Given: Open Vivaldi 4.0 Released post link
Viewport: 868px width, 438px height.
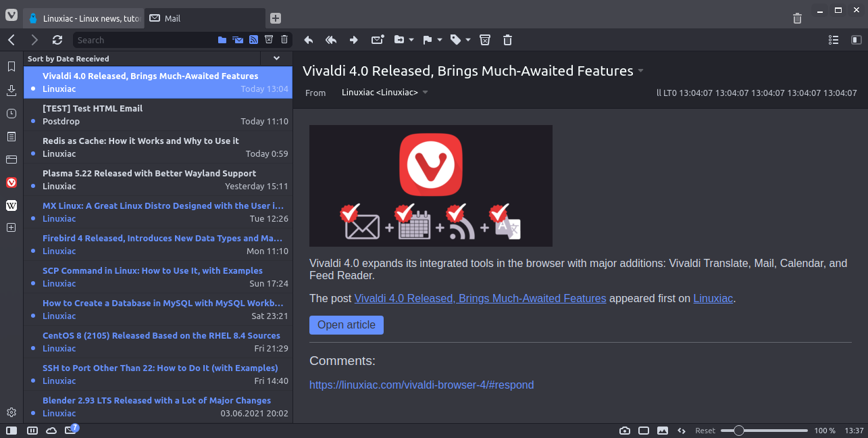Looking at the screenshot, I should 480,298.
